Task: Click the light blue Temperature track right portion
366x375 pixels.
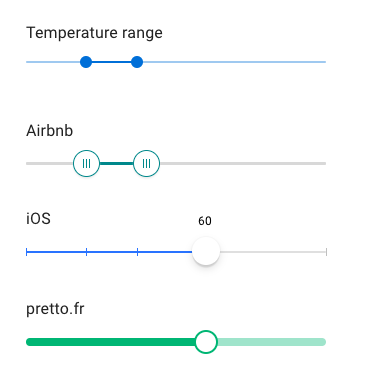Action: [x=234, y=62]
